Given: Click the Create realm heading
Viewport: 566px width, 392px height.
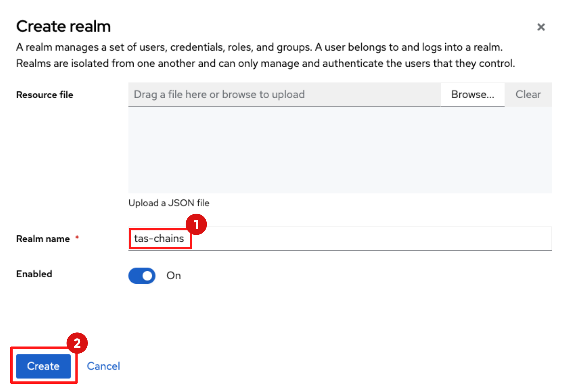Looking at the screenshot, I should (x=63, y=26).
